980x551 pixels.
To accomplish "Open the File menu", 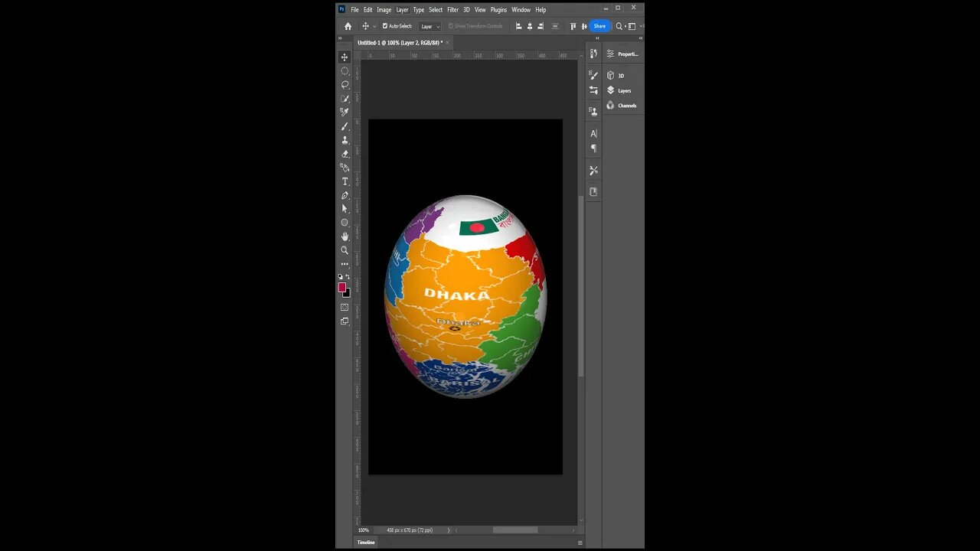I will 354,10.
